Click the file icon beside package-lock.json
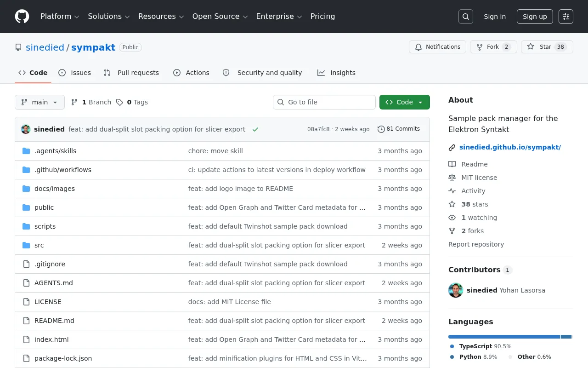 26,358
